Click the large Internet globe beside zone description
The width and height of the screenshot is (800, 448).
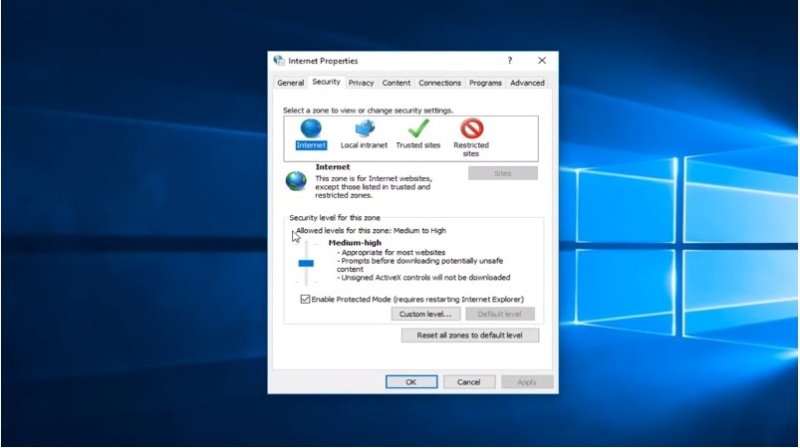(296, 181)
